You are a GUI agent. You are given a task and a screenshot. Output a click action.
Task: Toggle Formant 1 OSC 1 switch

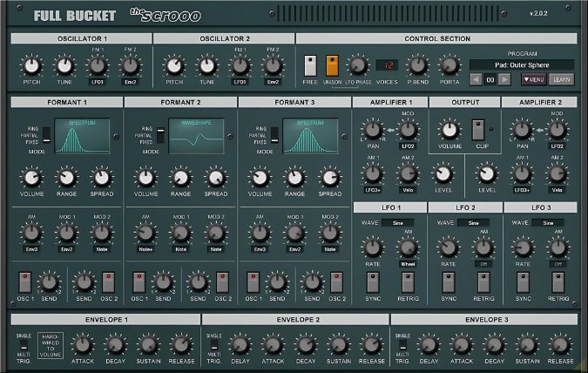click(25, 282)
